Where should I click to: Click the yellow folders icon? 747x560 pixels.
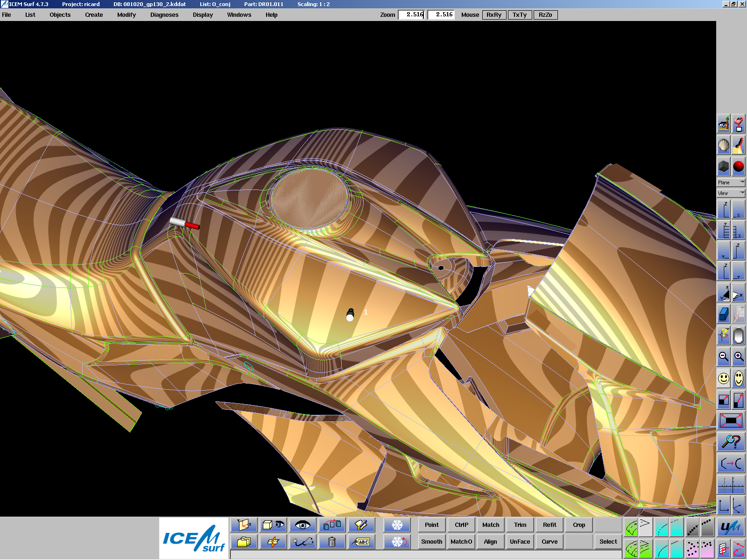point(244,541)
